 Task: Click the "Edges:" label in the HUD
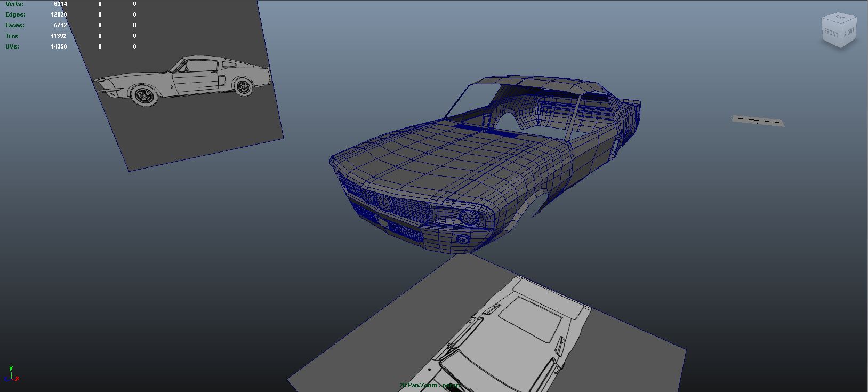coord(15,14)
